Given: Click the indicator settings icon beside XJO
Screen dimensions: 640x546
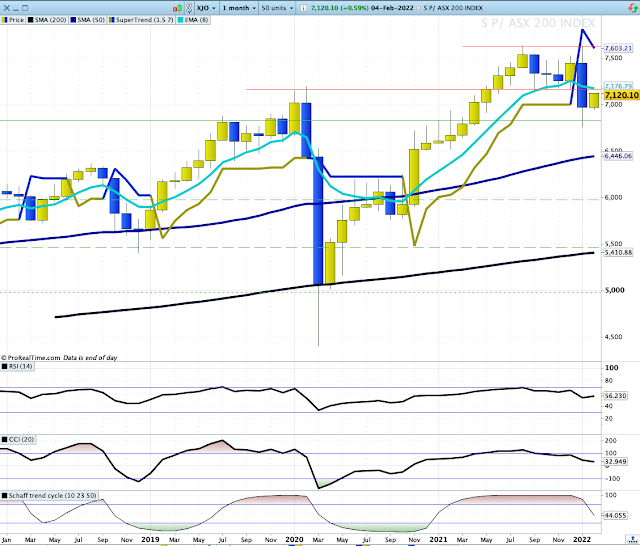Looking at the screenshot, I should pos(189,8).
